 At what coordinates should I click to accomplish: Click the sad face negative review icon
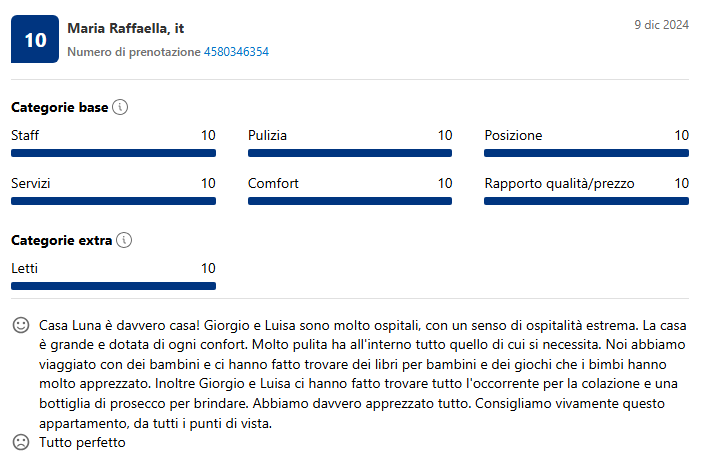[20, 442]
